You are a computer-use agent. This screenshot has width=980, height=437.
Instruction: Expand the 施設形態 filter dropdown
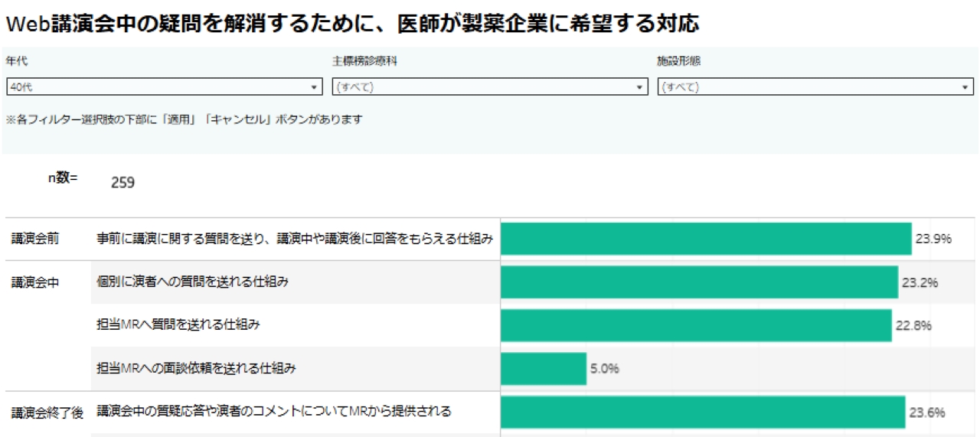(x=815, y=87)
